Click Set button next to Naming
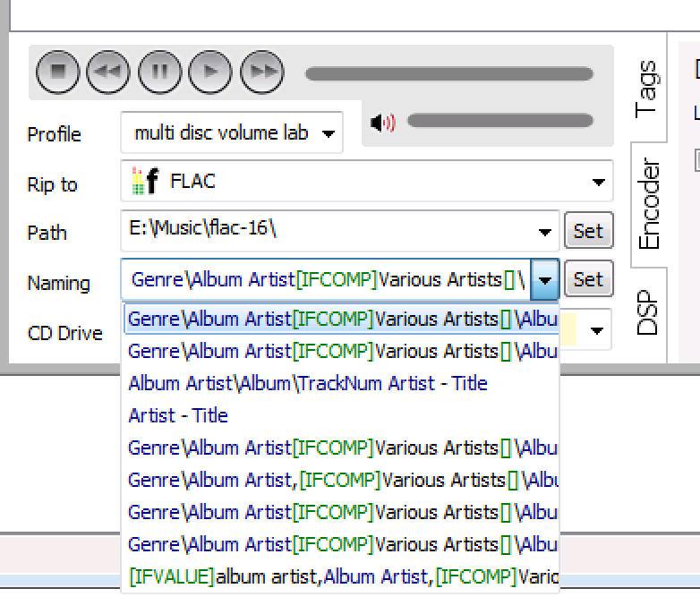The image size is (700, 614). [588, 279]
